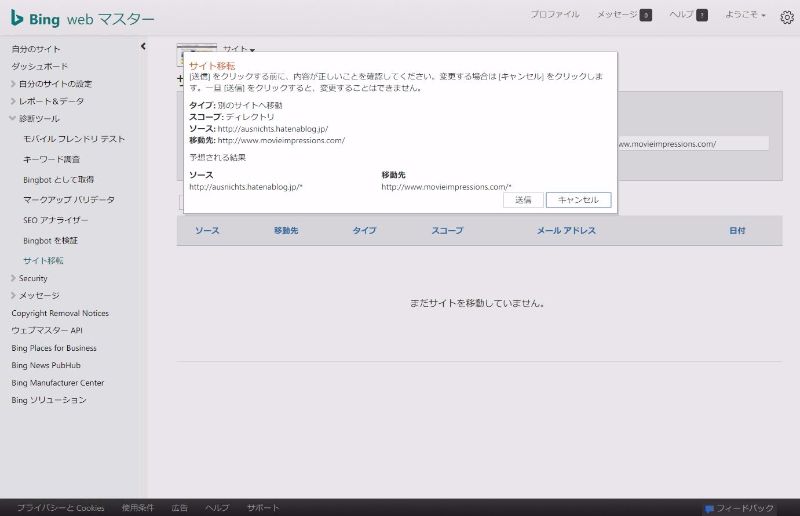Screen dimensions: 800x516
Task: Open the settings gear icon
Action: (x=787, y=17)
